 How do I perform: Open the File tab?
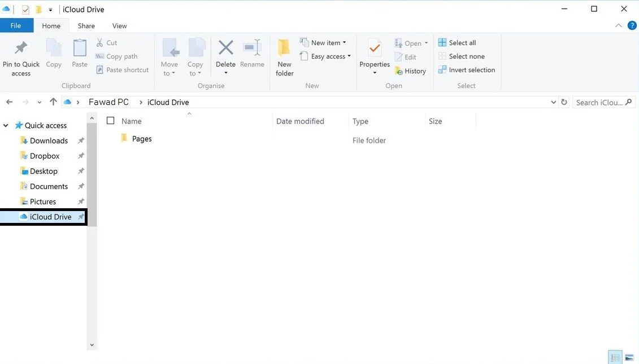[16, 25]
